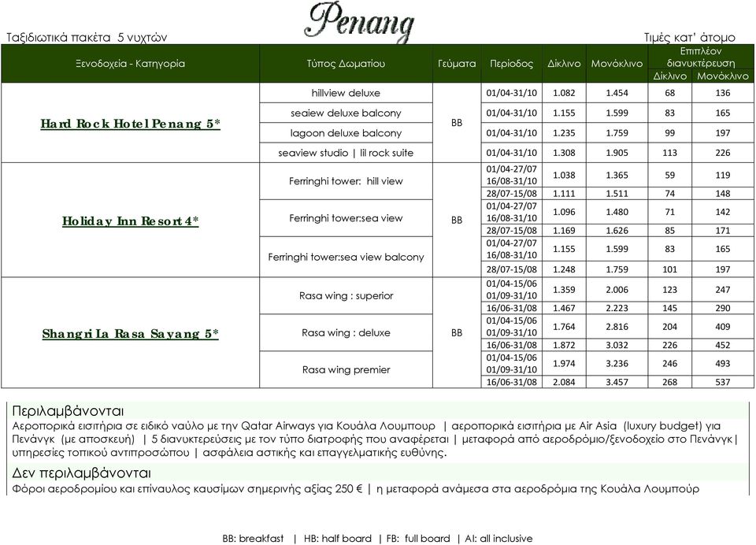Viewport: 756px width, 545px height.
Task: Click the BB meal cell for Holiday Inn Resort
Action: point(457,221)
